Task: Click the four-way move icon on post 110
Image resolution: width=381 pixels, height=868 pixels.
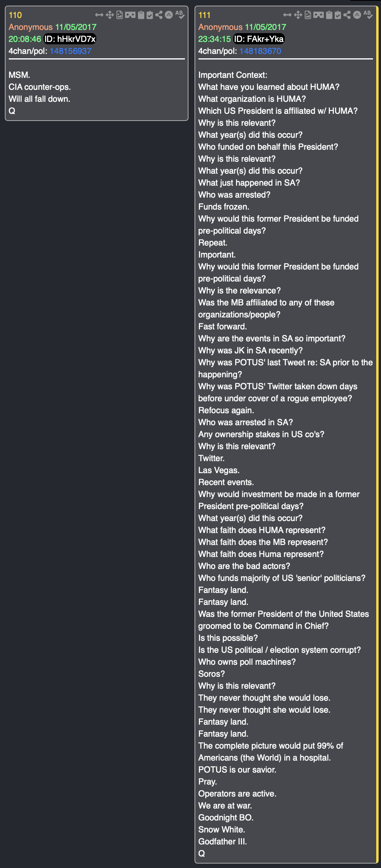Action: click(109, 15)
